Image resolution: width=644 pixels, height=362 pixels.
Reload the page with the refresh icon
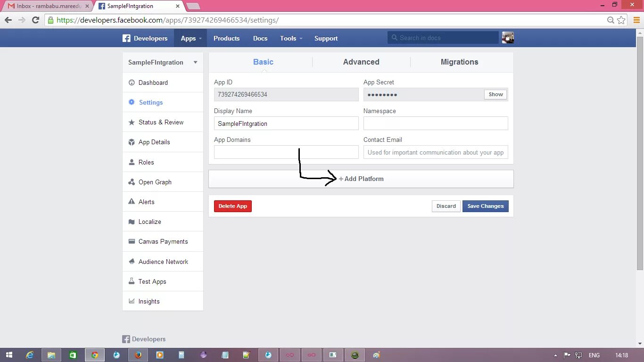tap(35, 20)
